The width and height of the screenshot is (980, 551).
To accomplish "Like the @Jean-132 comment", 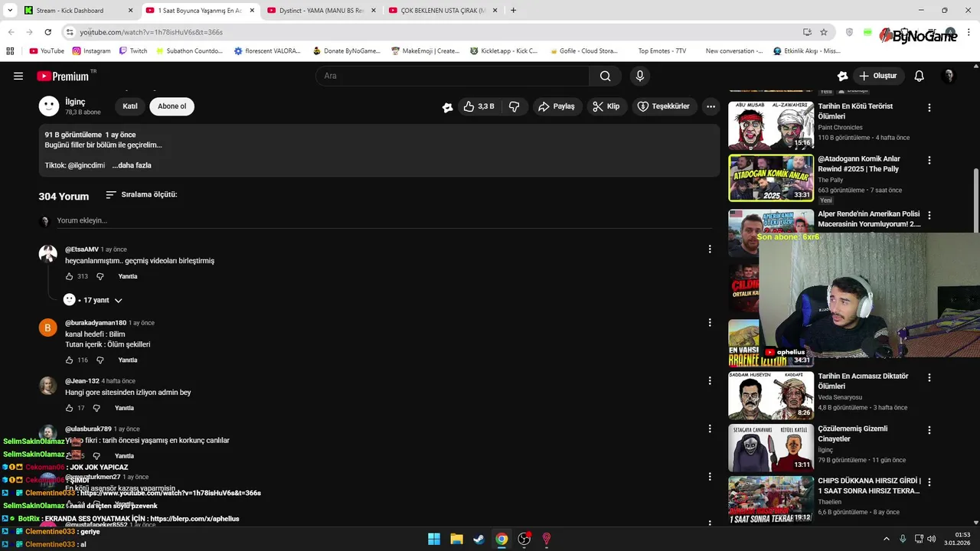I will [x=69, y=408].
